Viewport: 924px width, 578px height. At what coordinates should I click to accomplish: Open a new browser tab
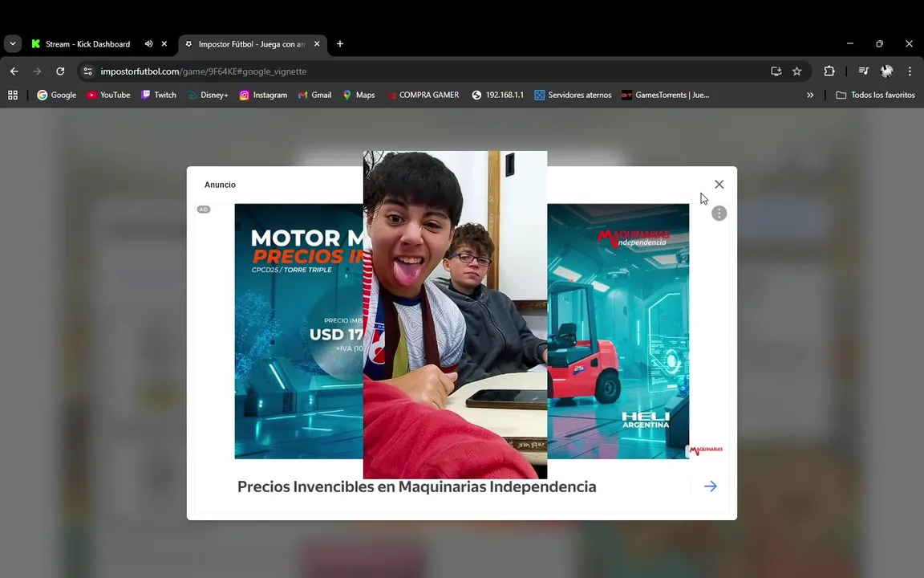[340, 43]
